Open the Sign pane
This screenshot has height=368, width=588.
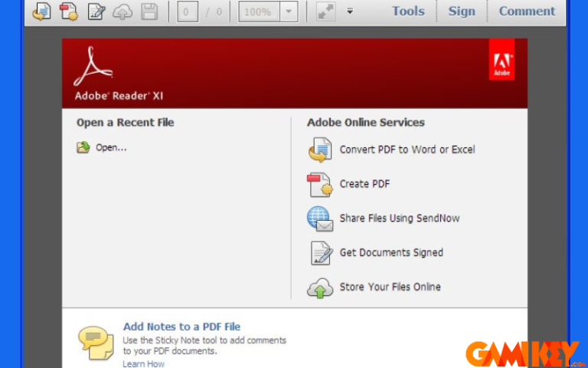coord(462,11)
